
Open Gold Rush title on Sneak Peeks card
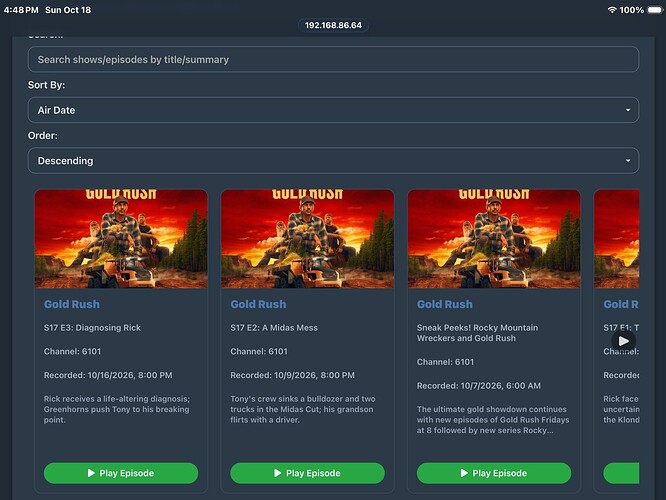tap(445, 304)
